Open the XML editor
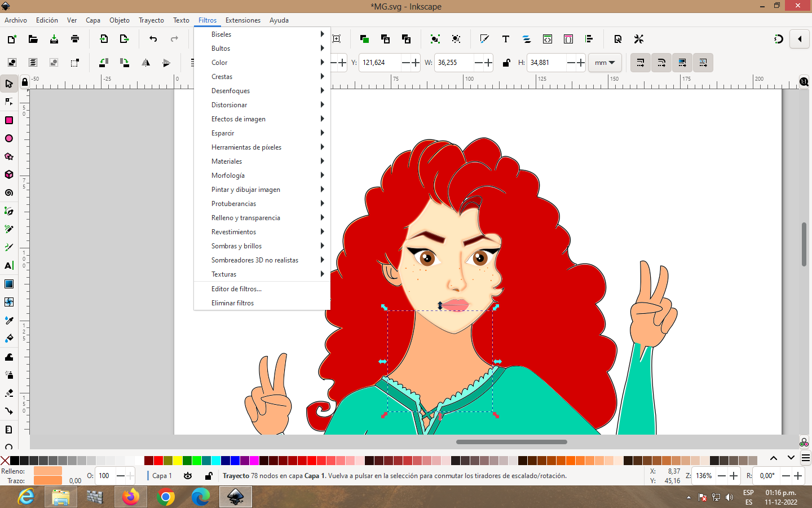This screenshot has height=508, width=812. click(x=548, y=39)
